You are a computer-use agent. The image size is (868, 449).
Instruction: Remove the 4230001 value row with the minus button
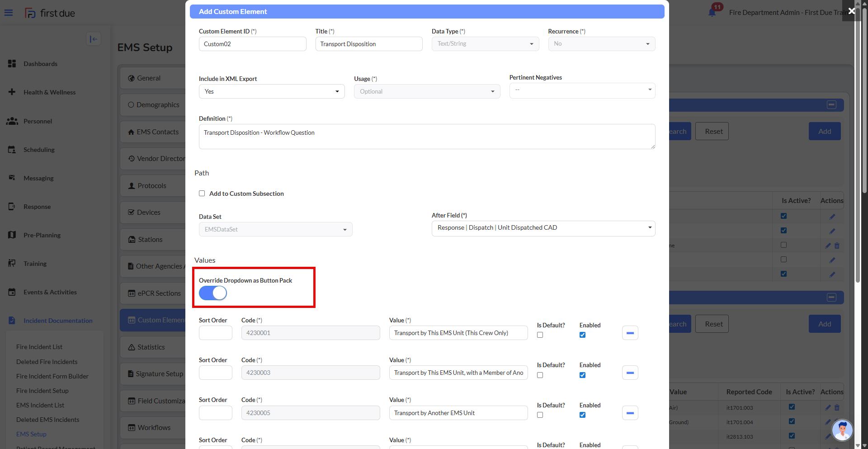click(630, 333)
